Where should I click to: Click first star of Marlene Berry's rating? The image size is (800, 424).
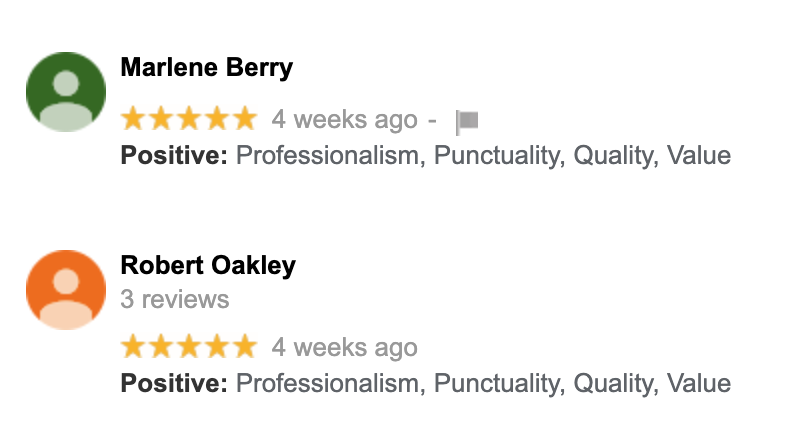click(x=133, y=118)
